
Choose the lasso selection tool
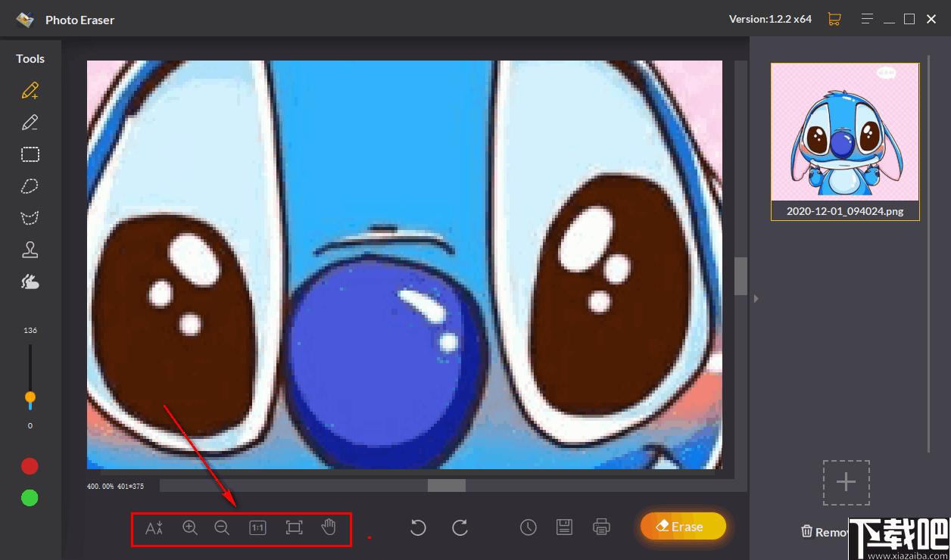tap(30, 186)
